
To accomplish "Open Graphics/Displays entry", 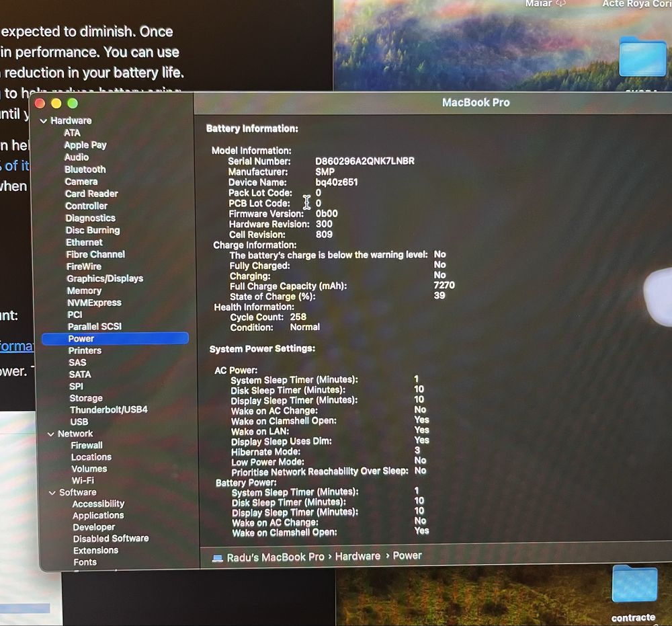I will 105,278.
